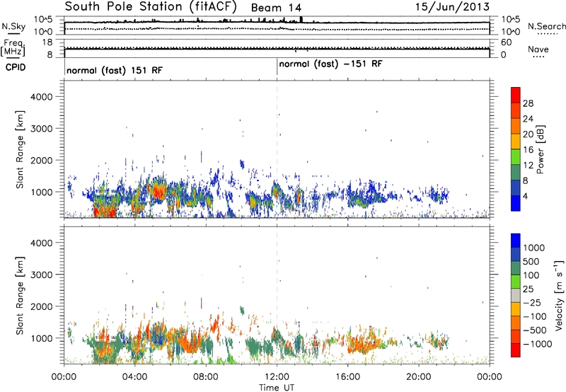Click the '-100' value on the Velocity color bar
Viewport: 566px width, 392px height.
click(535, 316)
